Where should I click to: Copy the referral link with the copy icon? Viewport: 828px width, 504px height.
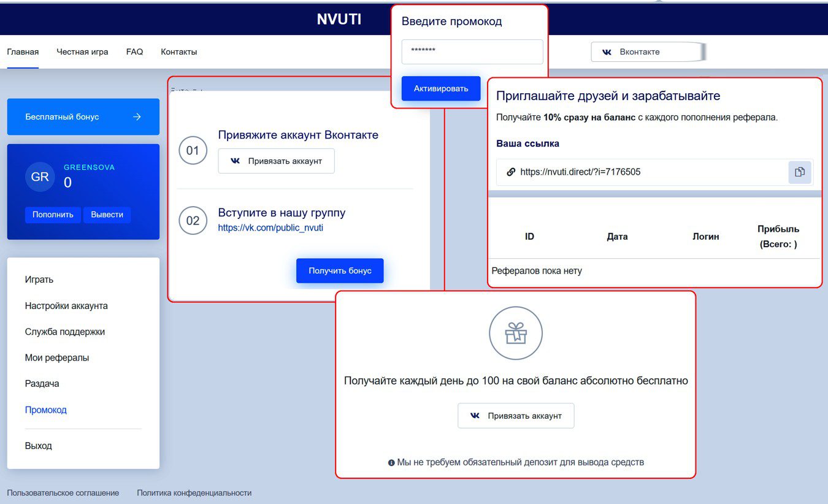click(x=799, y=172)
